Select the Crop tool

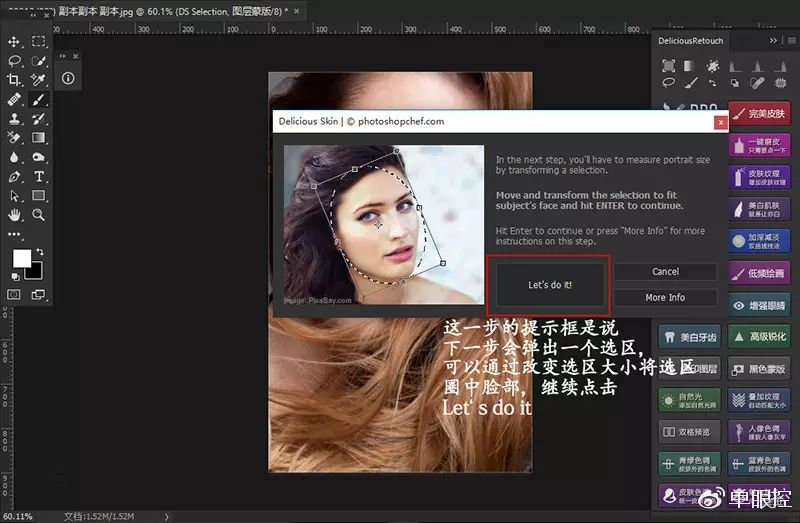click(14, 80)
